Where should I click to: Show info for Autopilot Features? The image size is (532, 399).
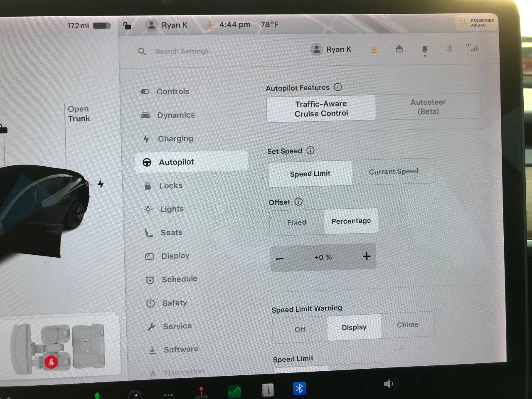pos(338,87)
